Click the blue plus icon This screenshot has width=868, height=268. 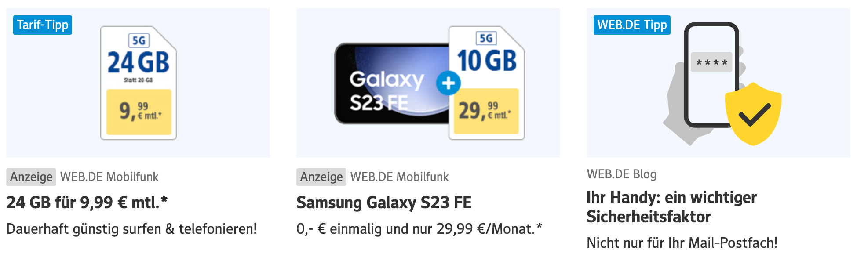tap(448, 83)
